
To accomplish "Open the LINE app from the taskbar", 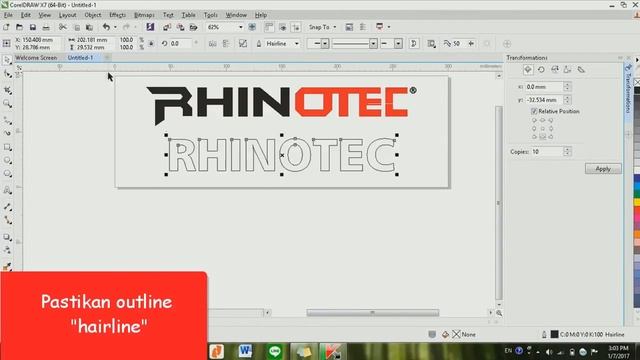I will coord(275,351).
